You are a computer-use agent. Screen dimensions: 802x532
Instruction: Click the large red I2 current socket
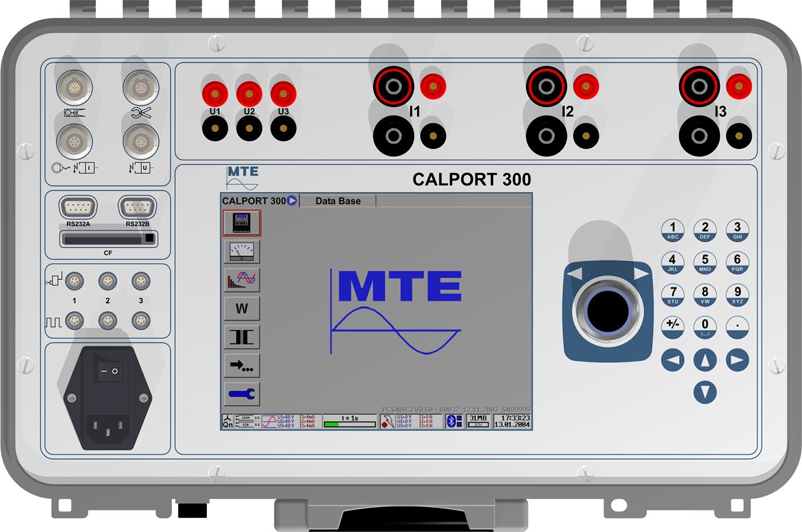546,87
